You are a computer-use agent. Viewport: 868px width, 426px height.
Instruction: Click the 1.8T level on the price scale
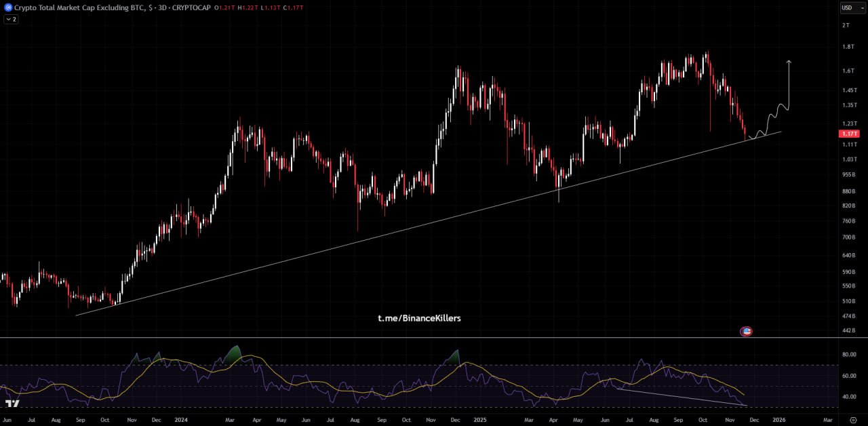(x=847, y=47)
